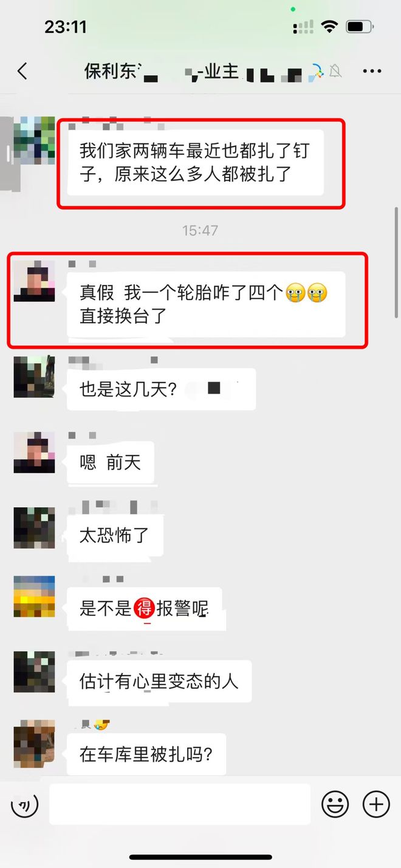This screenshot has width=401, height=868.
Task: Select the message 我们家两辆车最近也都扎了钉子
Action: point(195,163)
